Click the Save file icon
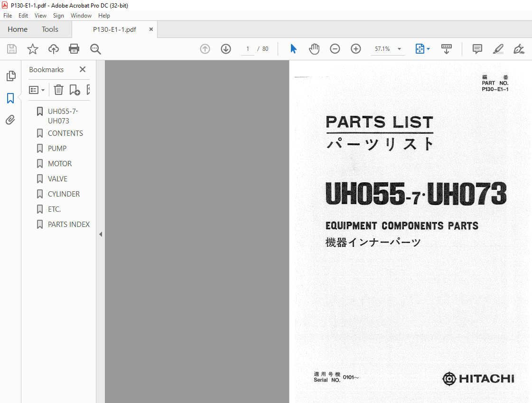532x403 pixels. (x=12, y=49)
